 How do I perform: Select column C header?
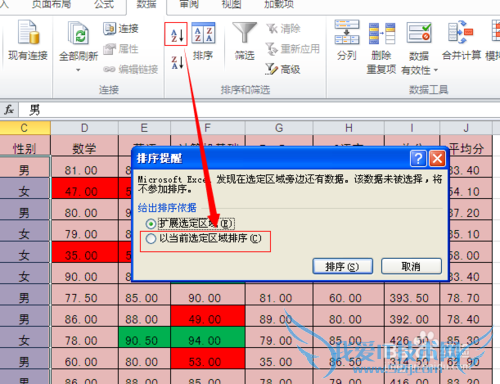pos(25,128)
